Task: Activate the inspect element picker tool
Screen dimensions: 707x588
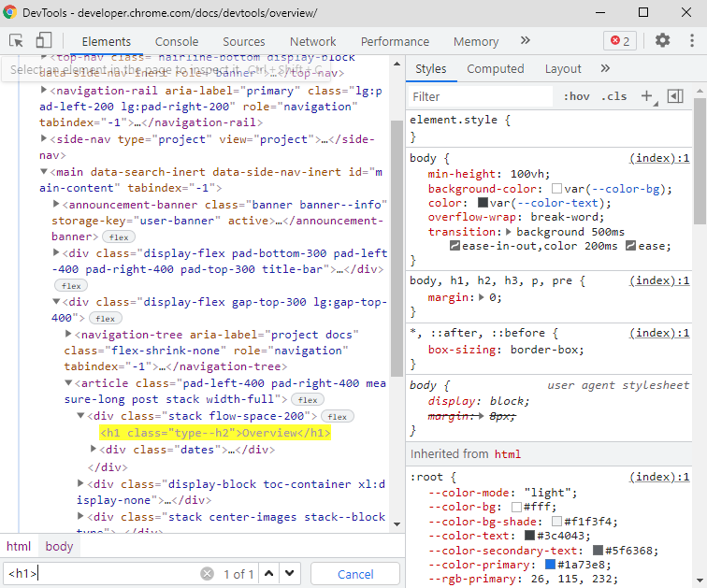Action: point(16,41)
